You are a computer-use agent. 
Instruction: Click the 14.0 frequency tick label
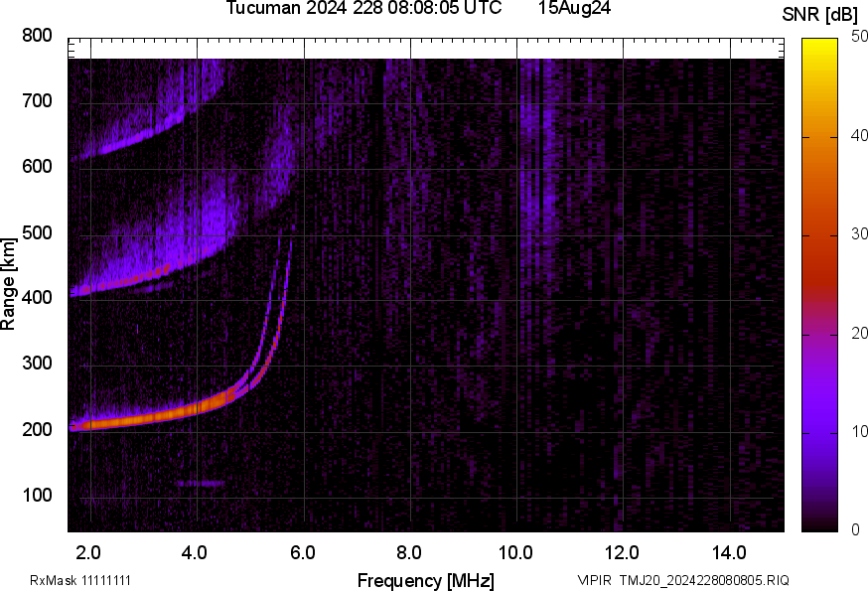(729, 553)
